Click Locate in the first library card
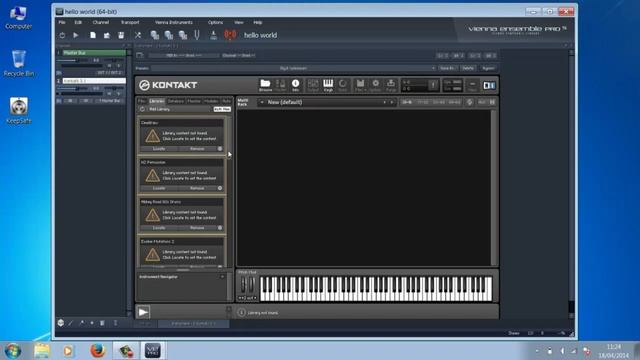 coord(159,149)
